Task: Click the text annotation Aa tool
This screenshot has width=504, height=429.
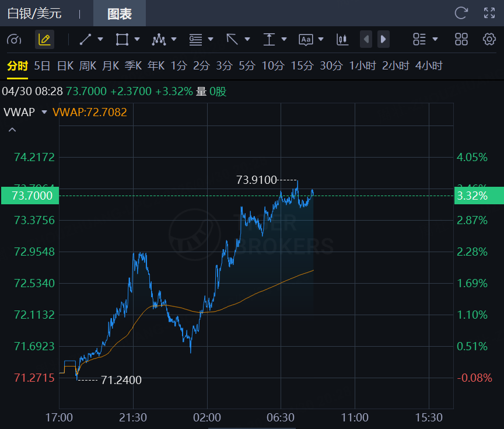Action: click(x=306, y=39)
